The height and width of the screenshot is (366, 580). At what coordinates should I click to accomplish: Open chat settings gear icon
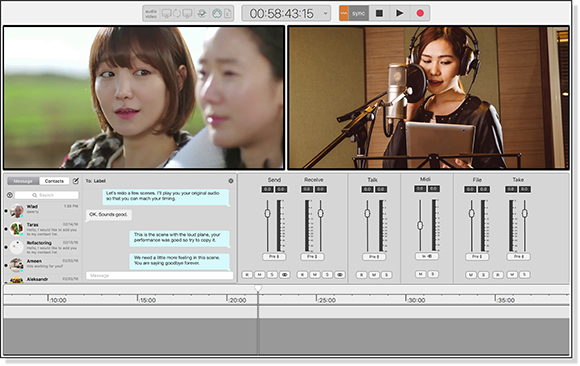(231, 181)
